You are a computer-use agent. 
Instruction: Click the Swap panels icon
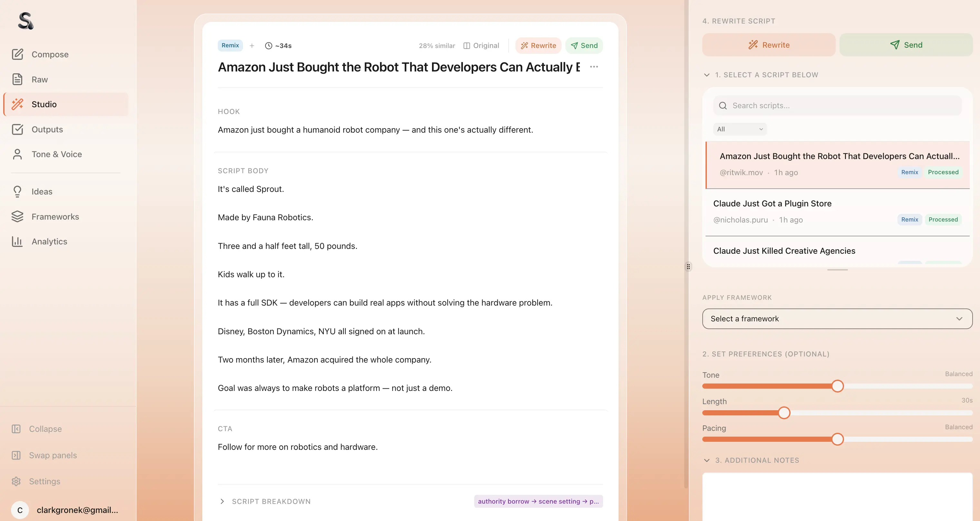click(x=16, y=455)
